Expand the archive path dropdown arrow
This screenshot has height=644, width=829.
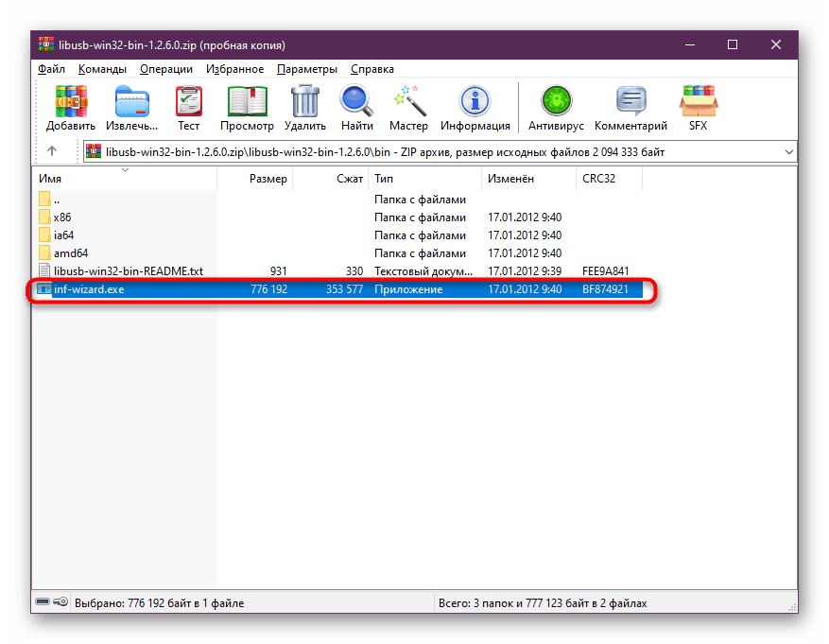pos(788,152)
